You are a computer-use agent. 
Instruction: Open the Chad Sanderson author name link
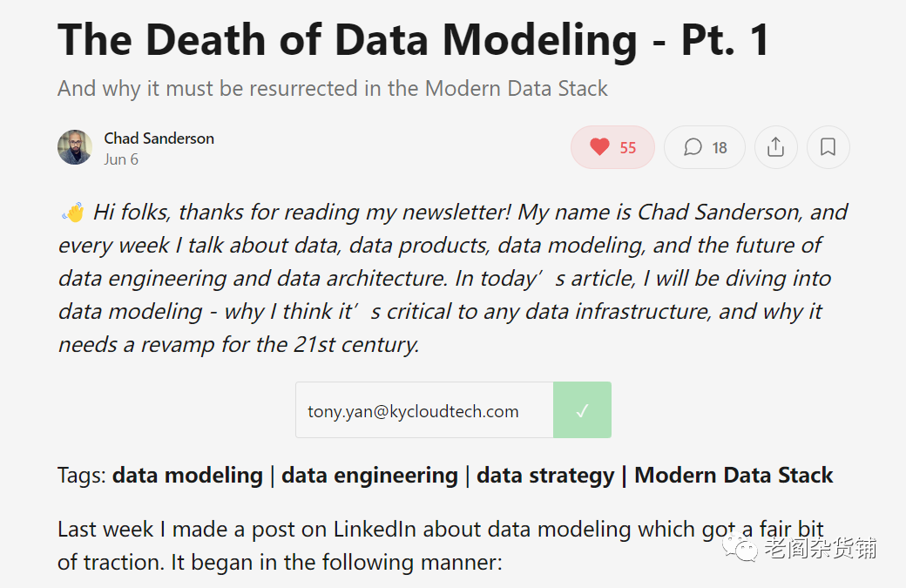point(159,138)
